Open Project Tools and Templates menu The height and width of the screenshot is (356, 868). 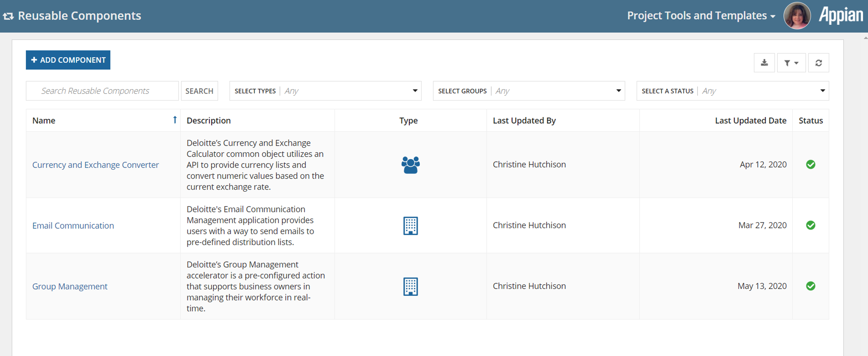(x=701, y=16)
